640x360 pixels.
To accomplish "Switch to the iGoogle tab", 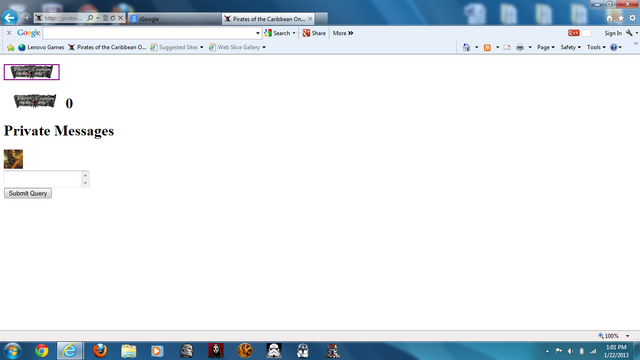I will pyautogui.click(x=175, y=19).
